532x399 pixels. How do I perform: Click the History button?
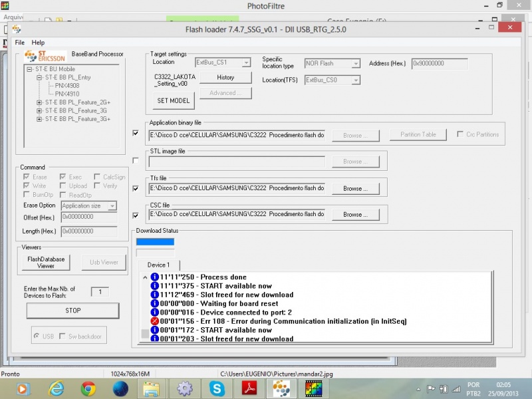coord(225,77)
